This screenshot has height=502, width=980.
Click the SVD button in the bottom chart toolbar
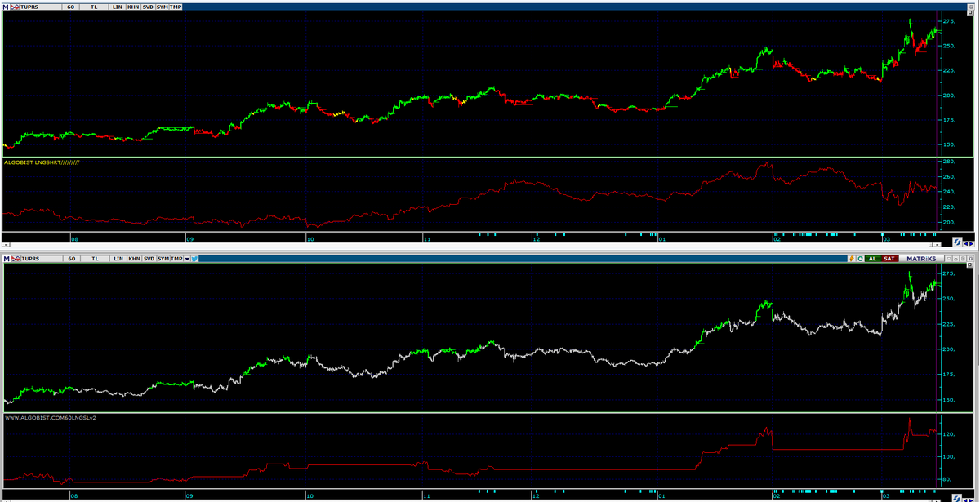(149, 259)
